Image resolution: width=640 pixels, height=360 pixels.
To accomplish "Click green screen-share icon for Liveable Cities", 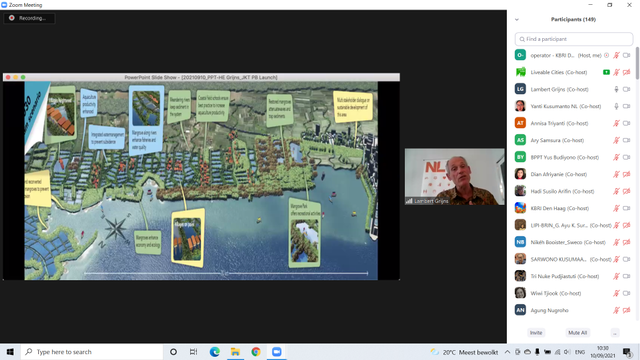I will pos(607,72).
